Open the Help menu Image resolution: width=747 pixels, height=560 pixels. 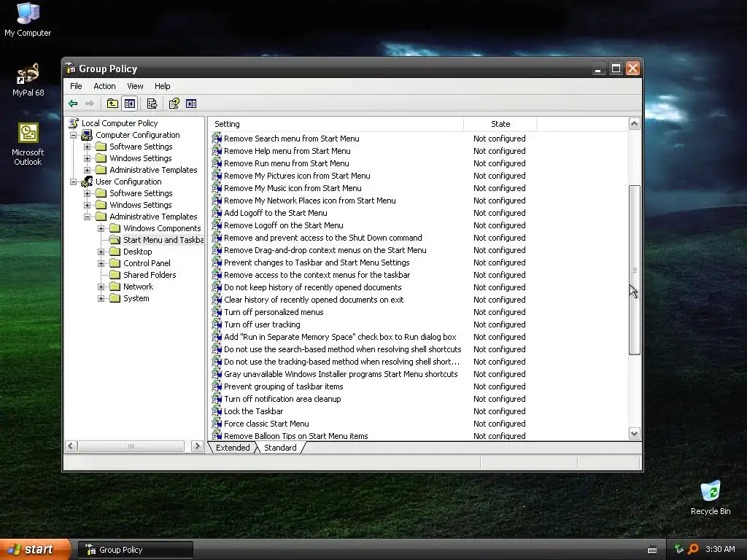pyautogui.click(x=163, y=86)
